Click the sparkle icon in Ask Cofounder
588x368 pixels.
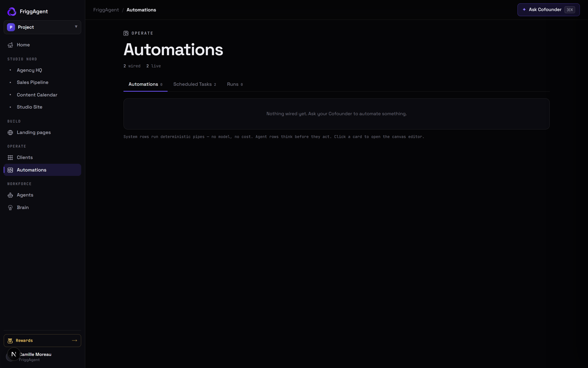coord(524,10)
